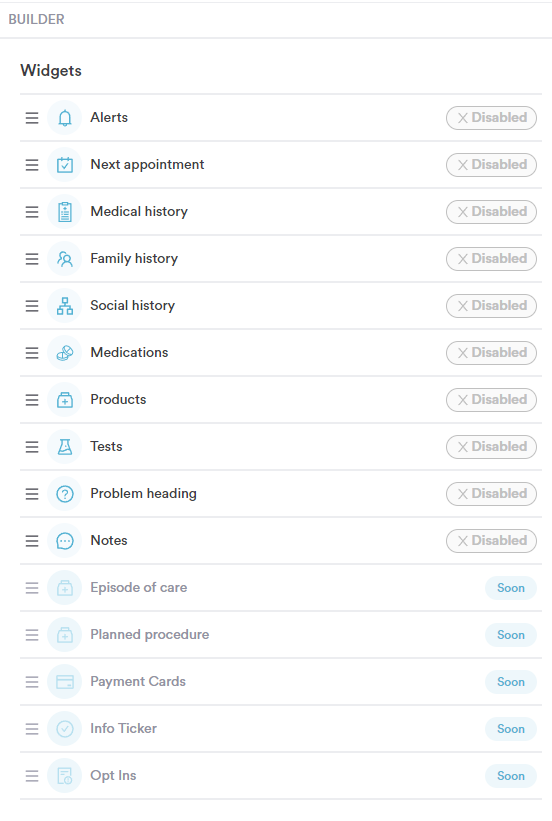Screen dimensions: 552x821
Task: Click the drag handle beside Tests
Action: click(x=32, y=447)
